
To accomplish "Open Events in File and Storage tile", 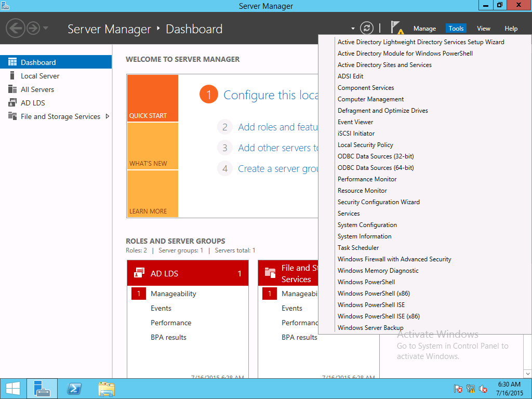I will click(x=292, y=308).
